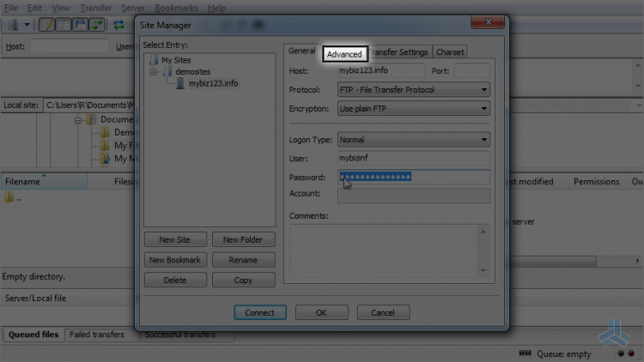Click the My F folder icon in local tree
This screenshot has height=362, width=644.
click(105, 146)
